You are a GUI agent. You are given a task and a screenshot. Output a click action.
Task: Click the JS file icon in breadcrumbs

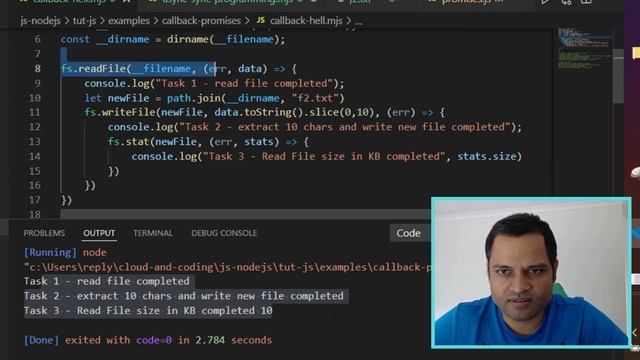coord(260,20)
